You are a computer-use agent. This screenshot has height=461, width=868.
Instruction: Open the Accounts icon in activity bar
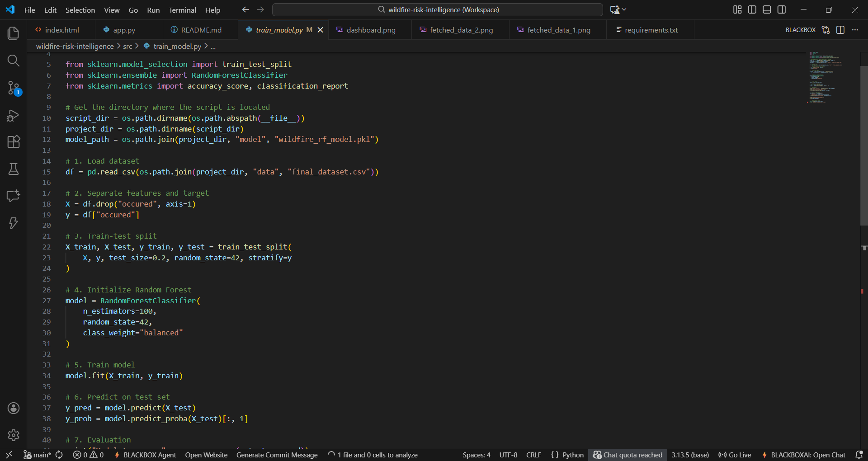(14, 408)
